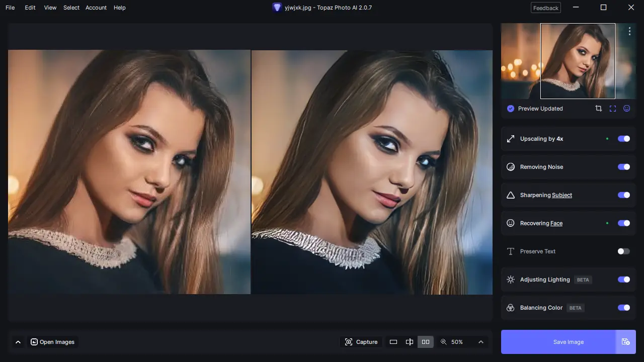Select side-by-side comparison view
644x362 pixels.
tap(426, 342)
